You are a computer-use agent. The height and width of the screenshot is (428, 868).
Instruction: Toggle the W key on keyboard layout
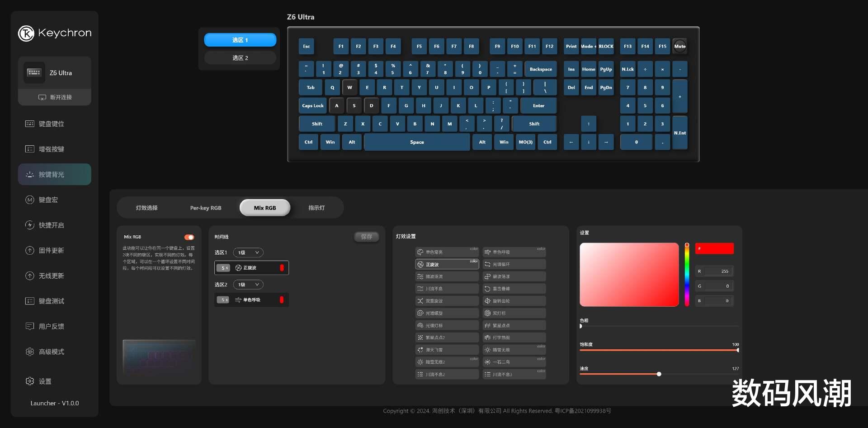pos(349,87)
